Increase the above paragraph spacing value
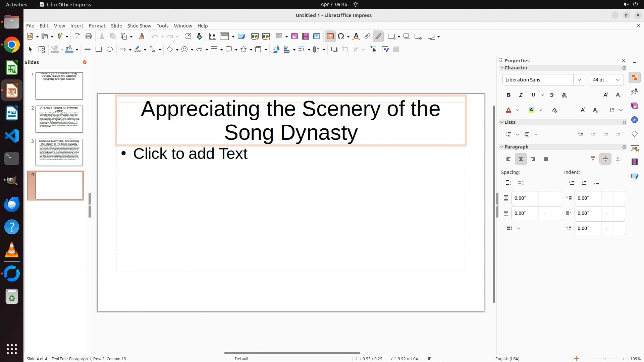Screen dimensions: 644x362 click(556, 198)
